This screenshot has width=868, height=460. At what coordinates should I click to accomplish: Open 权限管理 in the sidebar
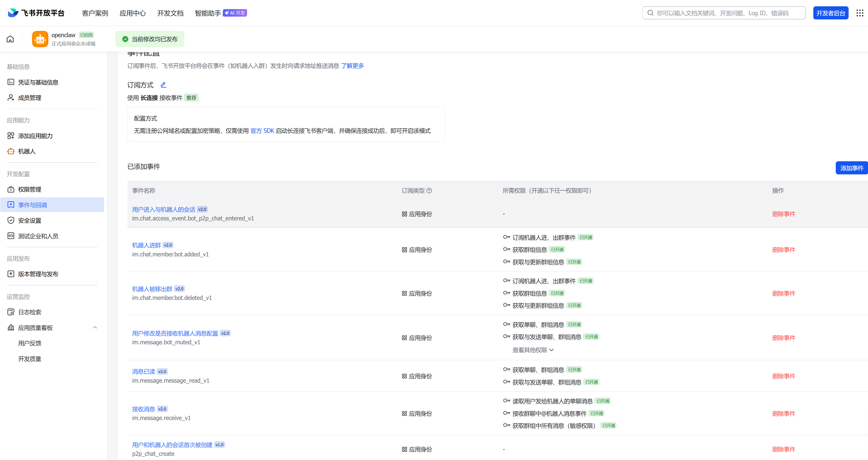[x=30, y=189]
